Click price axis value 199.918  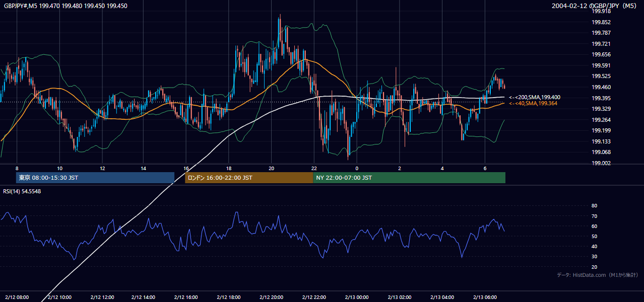coord(601,11)
